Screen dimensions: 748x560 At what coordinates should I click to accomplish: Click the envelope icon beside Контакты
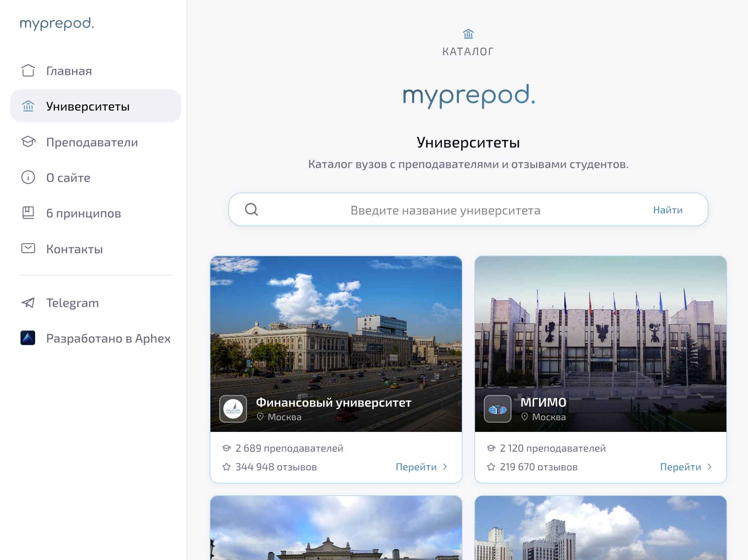(x=28, y=248)
